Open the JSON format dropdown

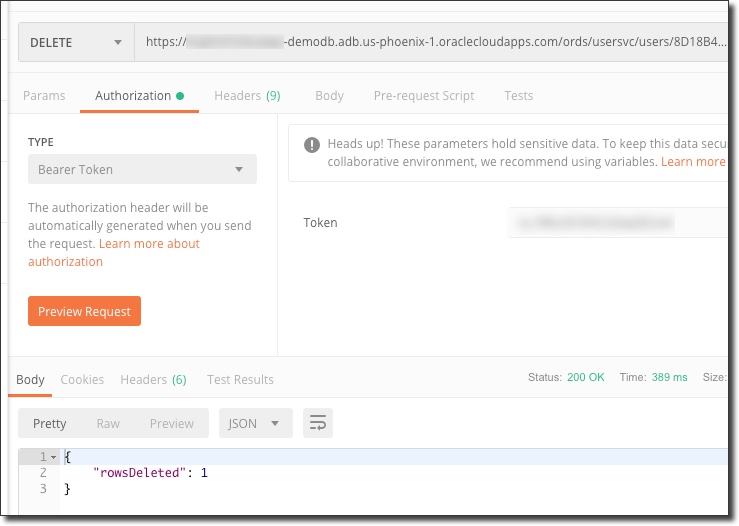pos(255,423)
